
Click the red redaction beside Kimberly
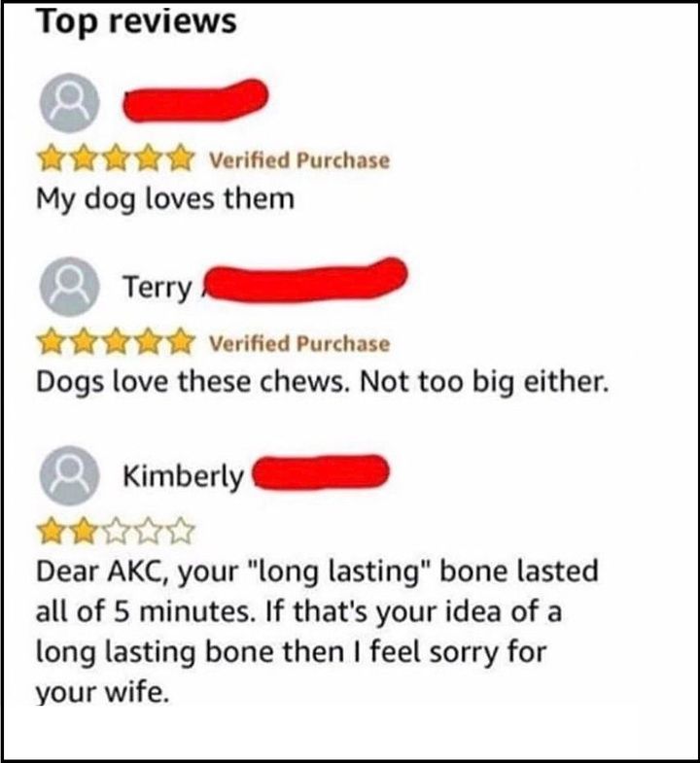322,472
